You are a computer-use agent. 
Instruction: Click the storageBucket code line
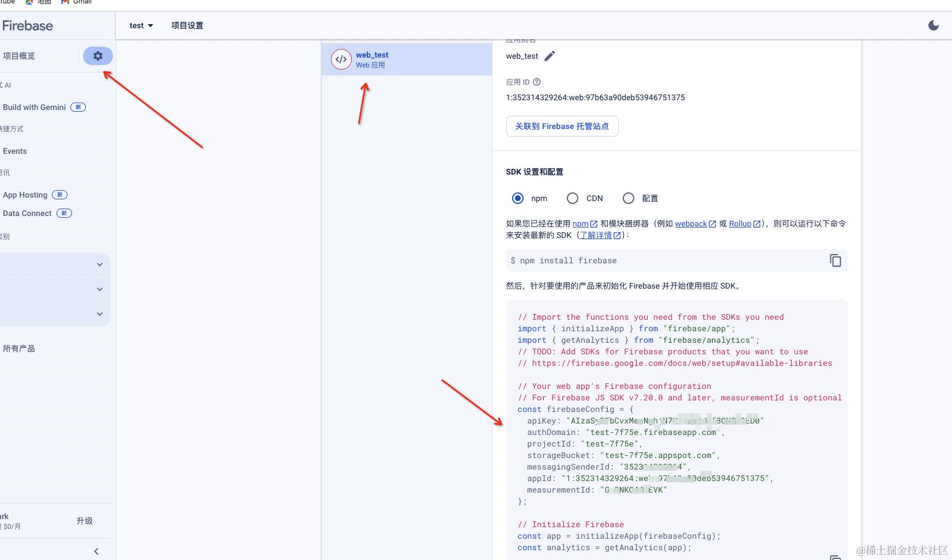(x=623, y=455)
